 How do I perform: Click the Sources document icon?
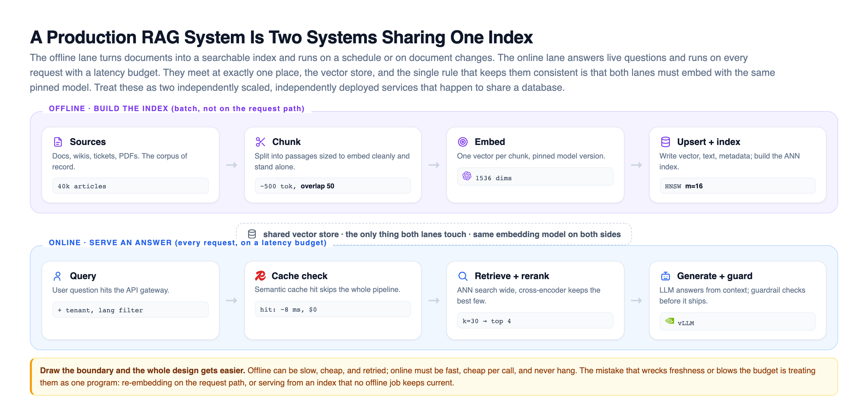pos(58,142)
